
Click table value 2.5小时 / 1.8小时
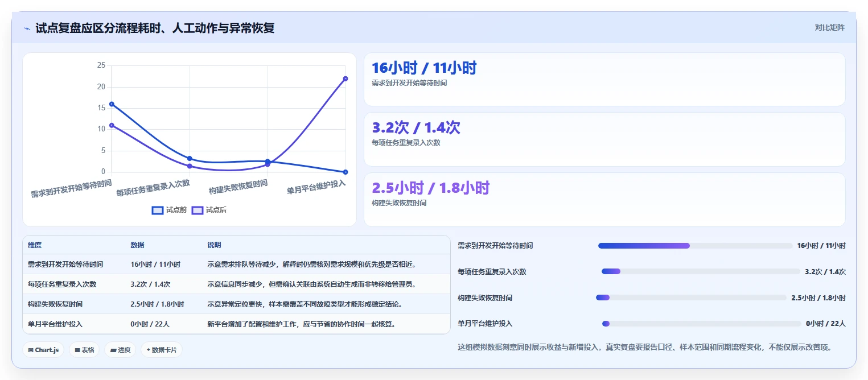157,304
